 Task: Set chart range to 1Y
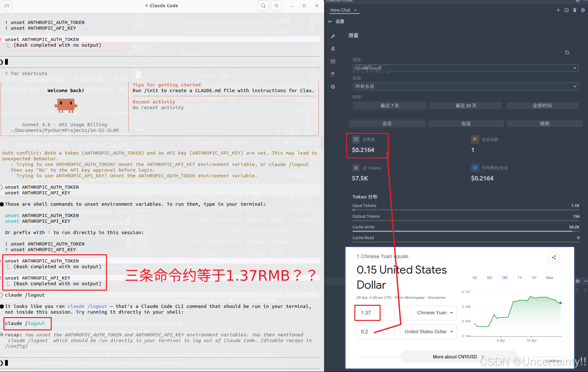tap(520, 278)
